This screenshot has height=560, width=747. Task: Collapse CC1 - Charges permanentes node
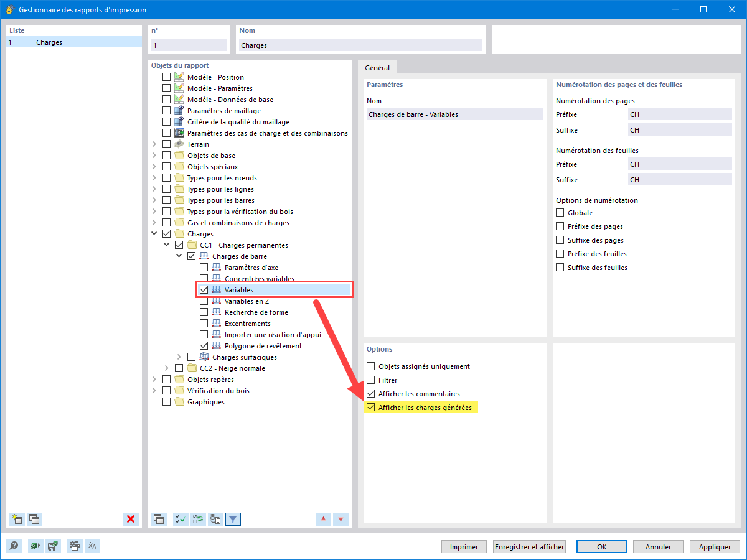click(167, 245)
